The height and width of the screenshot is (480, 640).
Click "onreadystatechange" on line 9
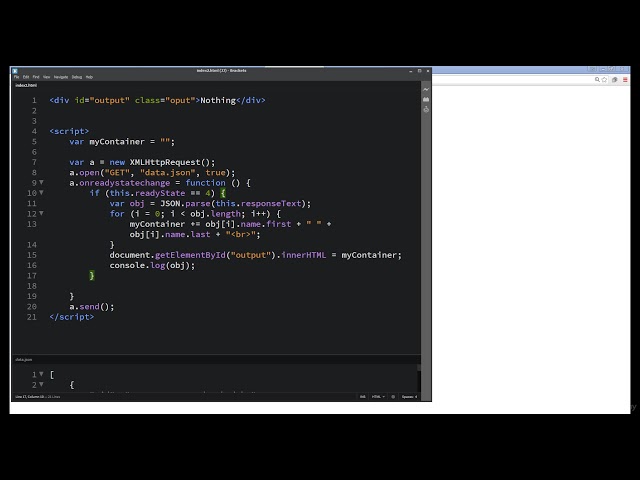click(x=124, y=183)
